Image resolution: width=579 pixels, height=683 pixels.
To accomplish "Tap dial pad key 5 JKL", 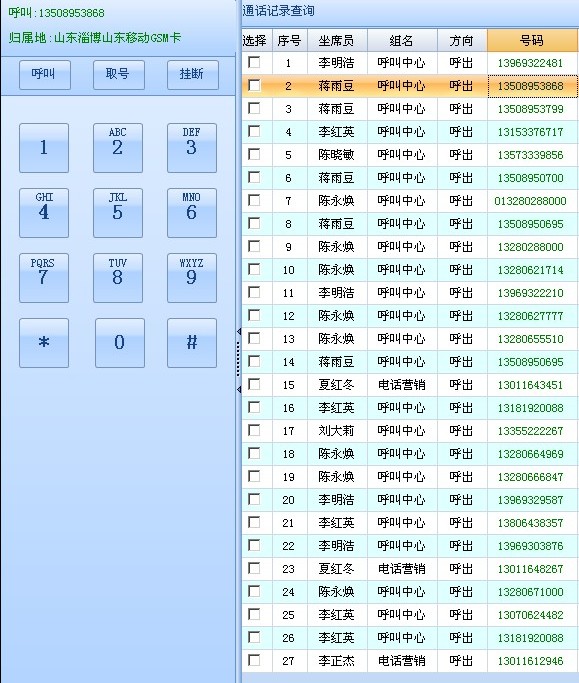I will pyautogui.click(x=118, y=213).
